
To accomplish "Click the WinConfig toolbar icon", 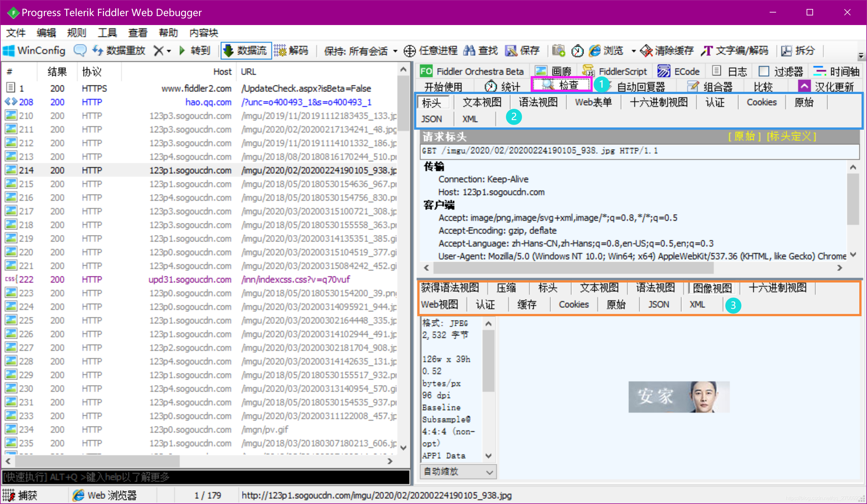I will coord(9,51).
